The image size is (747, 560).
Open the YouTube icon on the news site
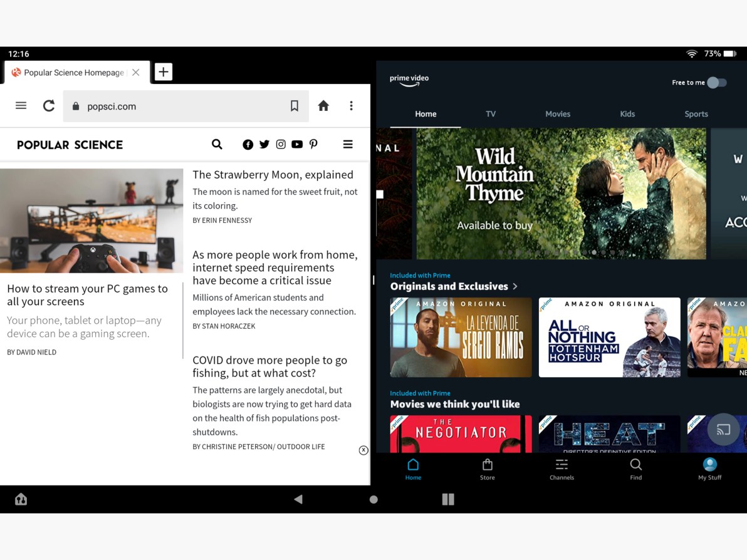tap(297, 144)
